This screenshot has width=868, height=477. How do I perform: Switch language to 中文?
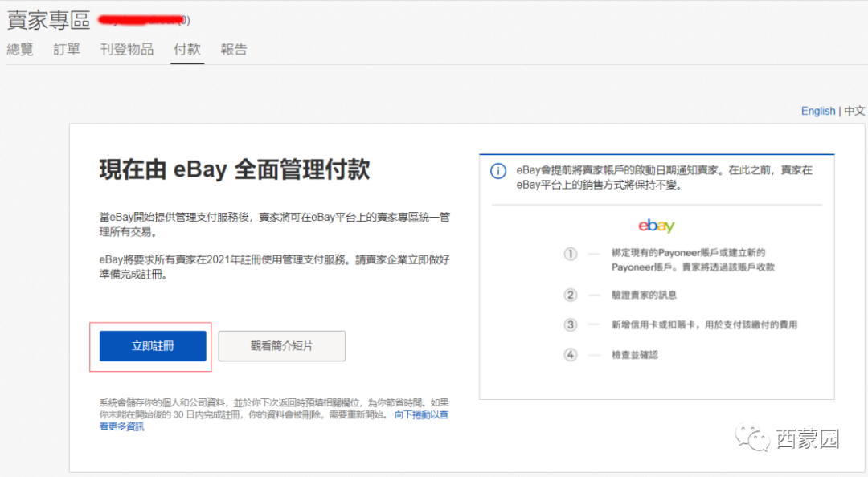(854, 111)
